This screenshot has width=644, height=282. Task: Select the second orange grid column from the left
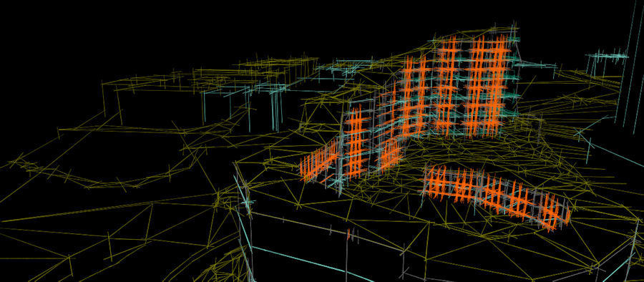pyautogui.click(x=356, y=142)
